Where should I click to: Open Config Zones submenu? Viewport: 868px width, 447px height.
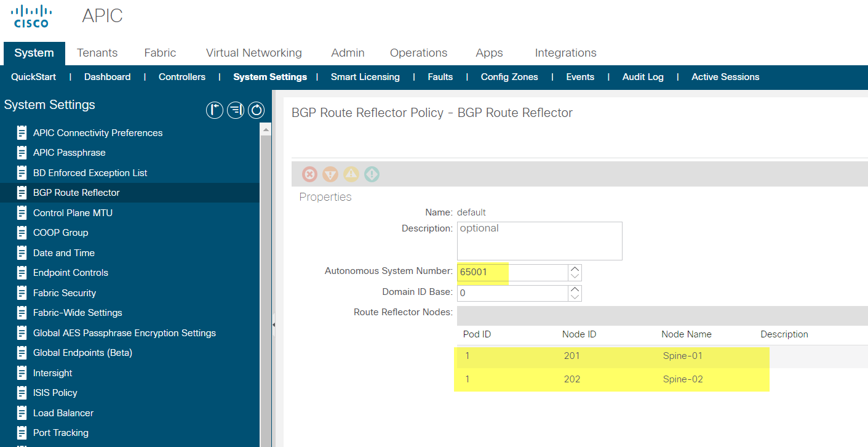pyautogui.click(x=509, y=77)
